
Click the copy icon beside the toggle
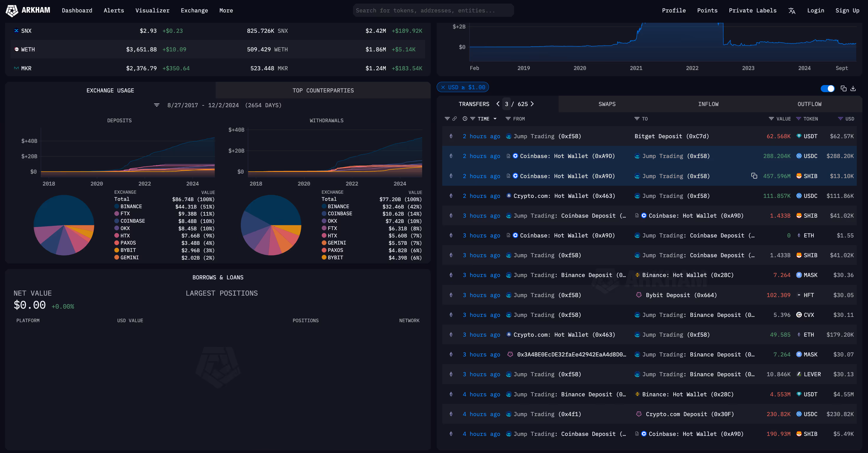click(843, 88)
